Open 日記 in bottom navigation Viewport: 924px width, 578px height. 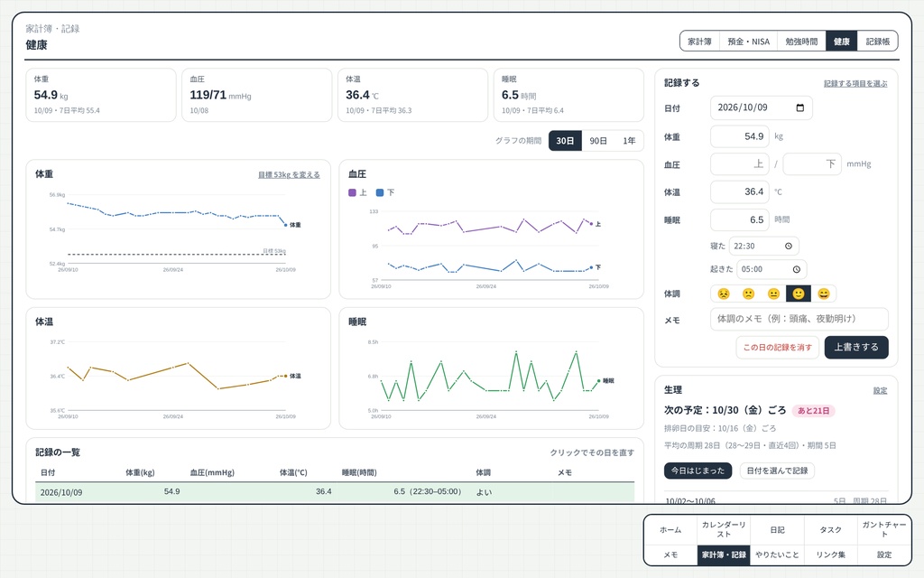click(x=777, y=530)
